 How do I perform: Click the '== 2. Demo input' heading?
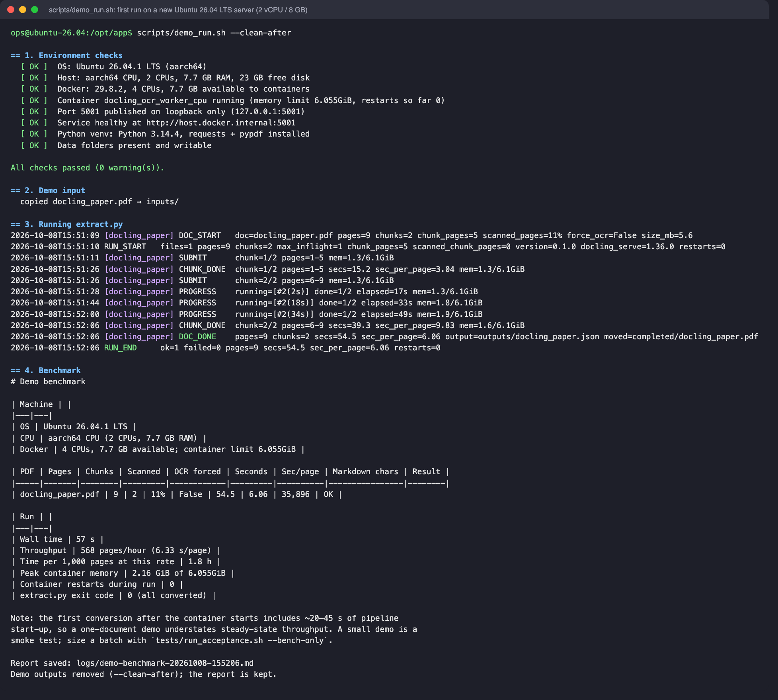(48, 190)
